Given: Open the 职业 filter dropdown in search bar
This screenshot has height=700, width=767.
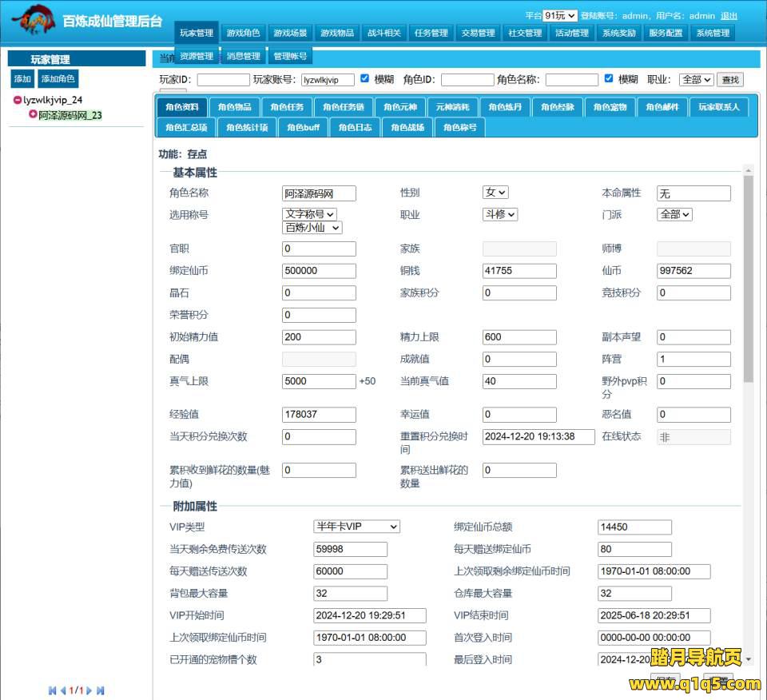Looking at the screenshot, I should [x=696, y=79].
